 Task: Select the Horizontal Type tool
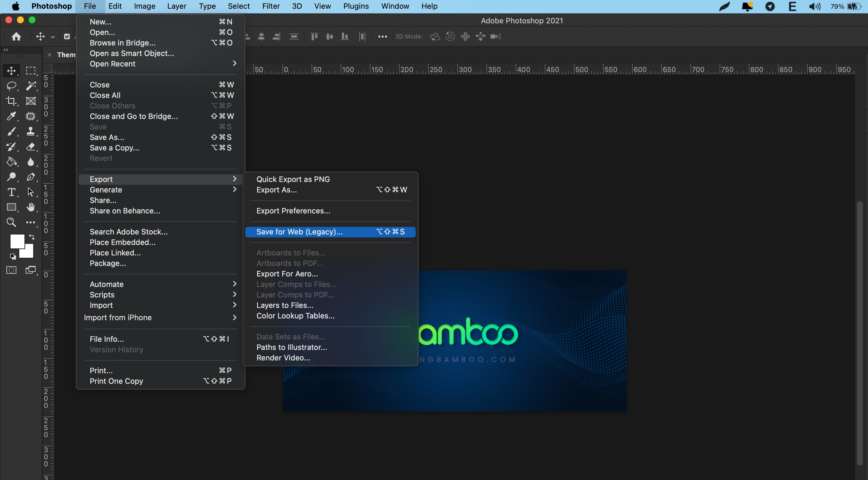pyautogui.click(x=11, y=192)
